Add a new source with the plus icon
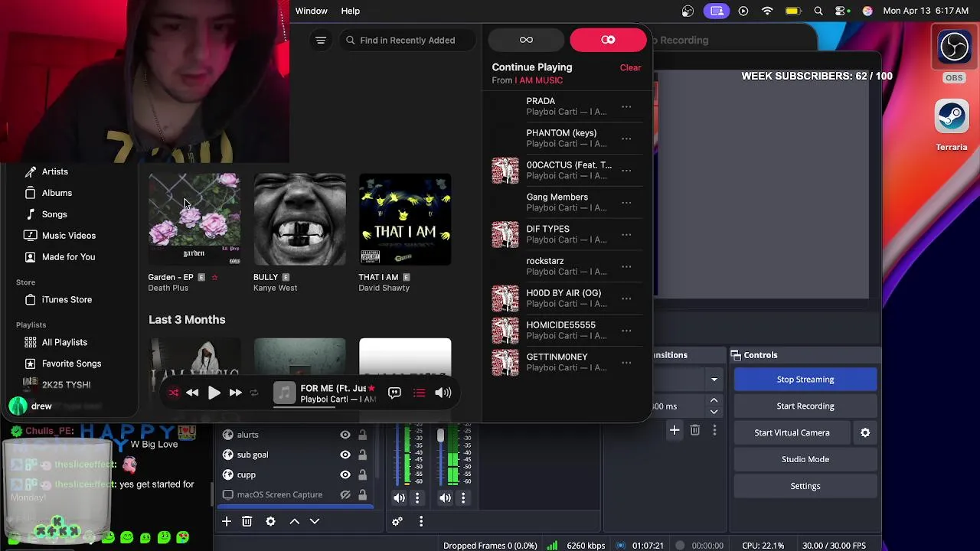Screen dimensions: 980x551 pyautogui.click(x=227, y=521)
